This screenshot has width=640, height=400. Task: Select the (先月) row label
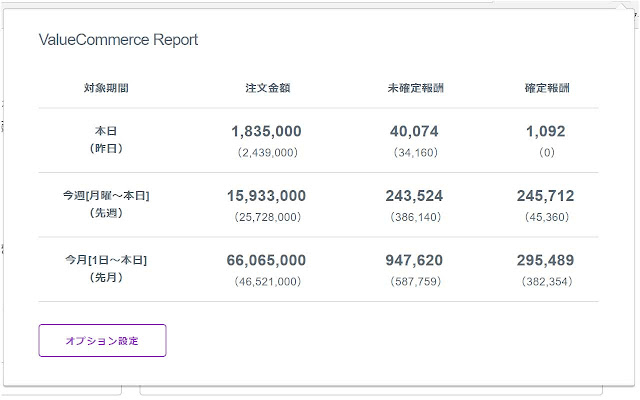[106, 278]
